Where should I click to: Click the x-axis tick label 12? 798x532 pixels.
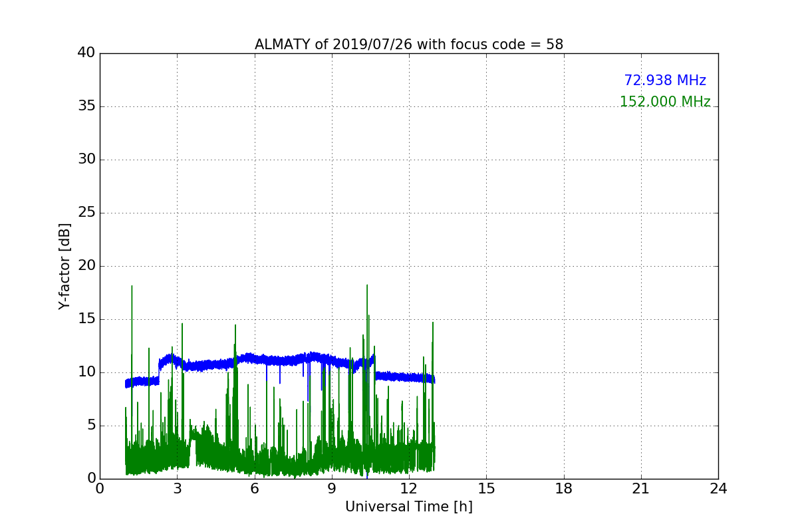coord(409,488)
